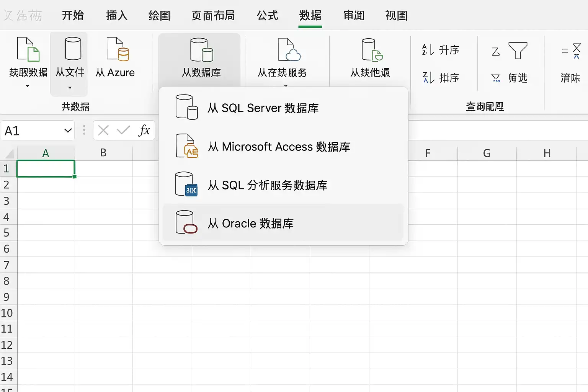The height and width of the screenshot is (392, 588).
Task: Apply the filter funnel icon
Action: 518,51
